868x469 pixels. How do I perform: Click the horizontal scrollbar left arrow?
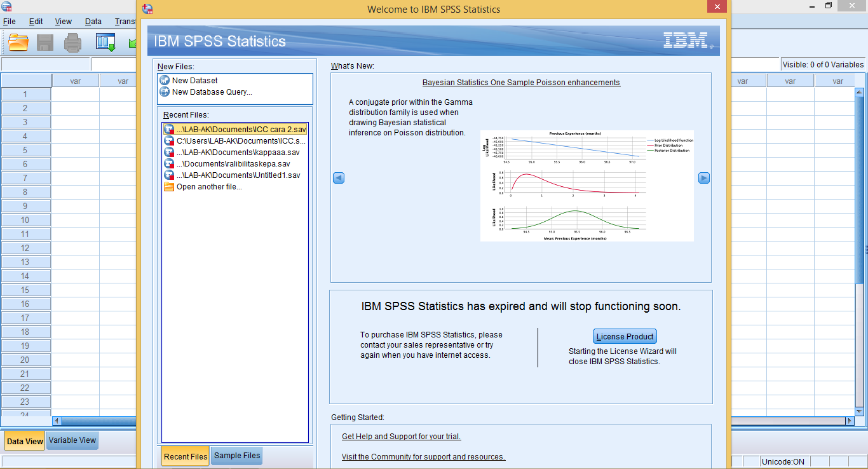click(57, 421)
